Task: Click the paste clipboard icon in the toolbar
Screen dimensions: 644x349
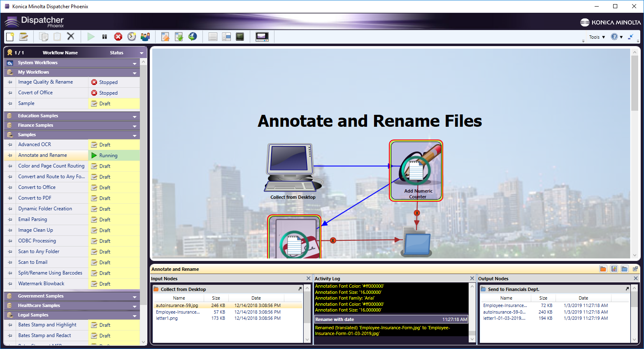Action: pyautogui.click(x=57, y=37)
